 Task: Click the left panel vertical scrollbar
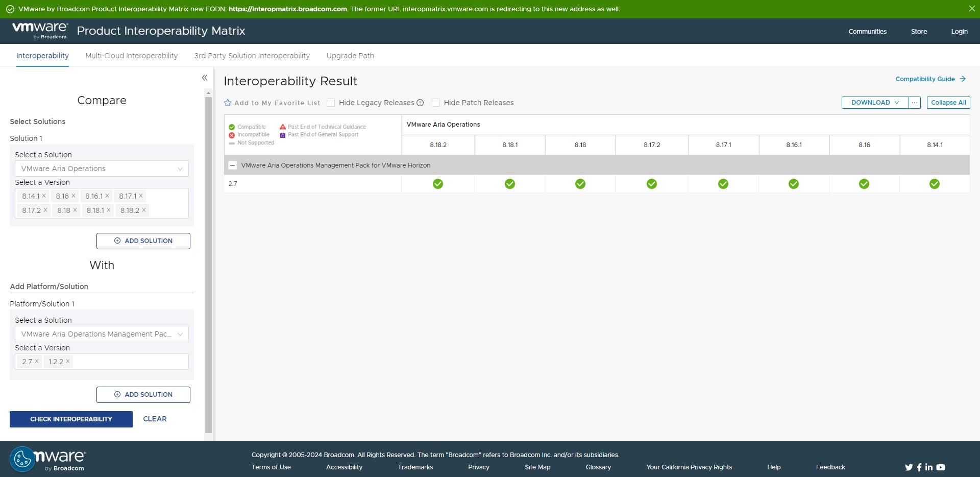[208, 255]
